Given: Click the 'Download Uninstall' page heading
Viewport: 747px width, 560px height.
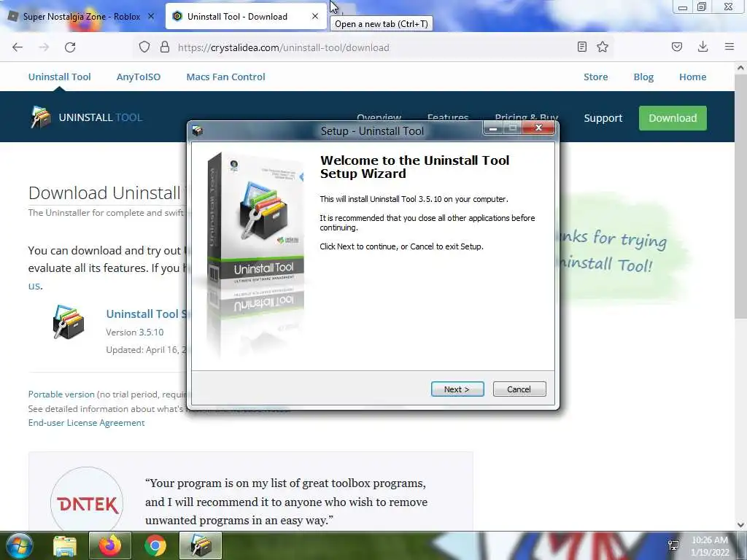Looking at the screenshot, I should 104,193.
